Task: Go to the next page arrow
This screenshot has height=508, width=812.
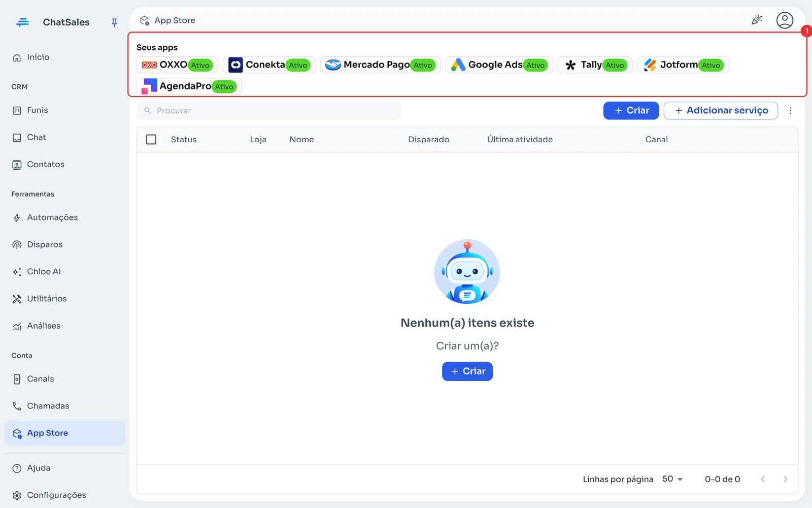Action: point(785,479)
